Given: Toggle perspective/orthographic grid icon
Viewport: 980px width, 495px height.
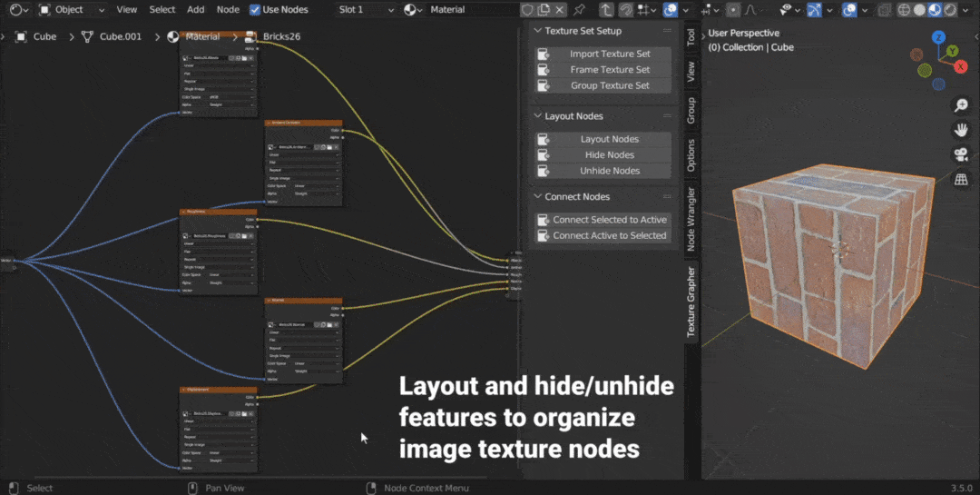Looking at the screenshot, I should tap(961, 180).
